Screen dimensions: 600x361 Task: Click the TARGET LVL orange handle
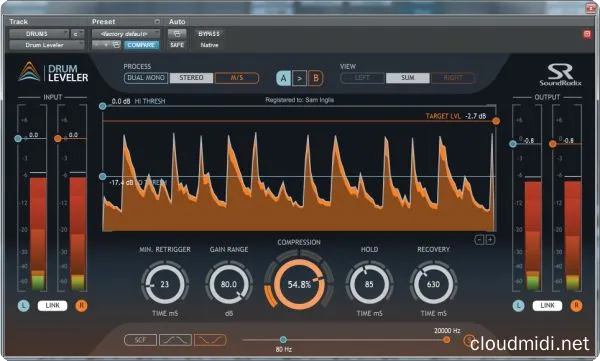click(496, 121)
